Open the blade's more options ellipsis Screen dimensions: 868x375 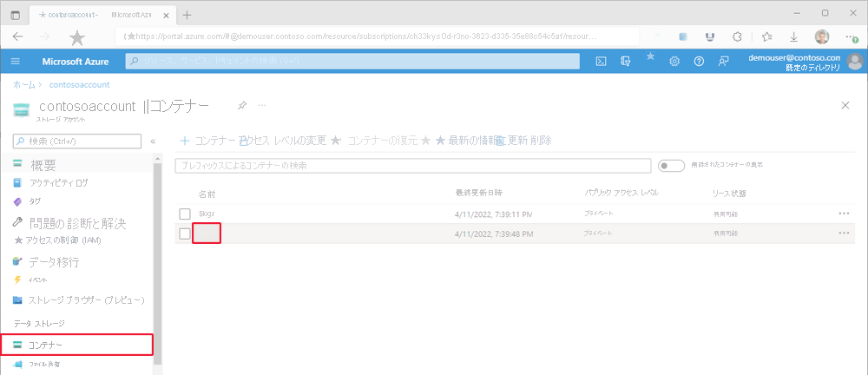click(x=262, y=105)
